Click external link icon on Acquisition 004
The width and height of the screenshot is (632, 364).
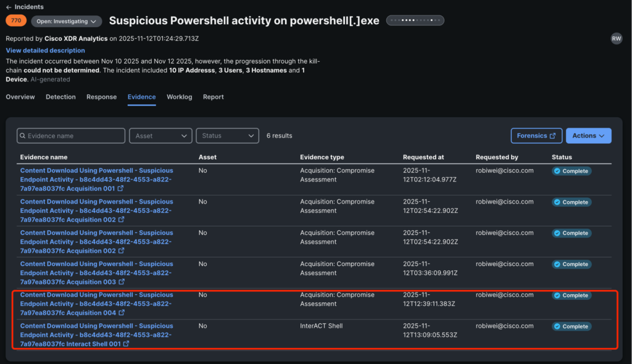coord(120,313)
